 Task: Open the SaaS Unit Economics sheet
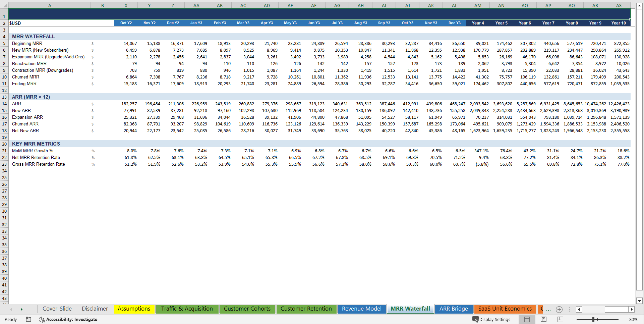[505, 309]
